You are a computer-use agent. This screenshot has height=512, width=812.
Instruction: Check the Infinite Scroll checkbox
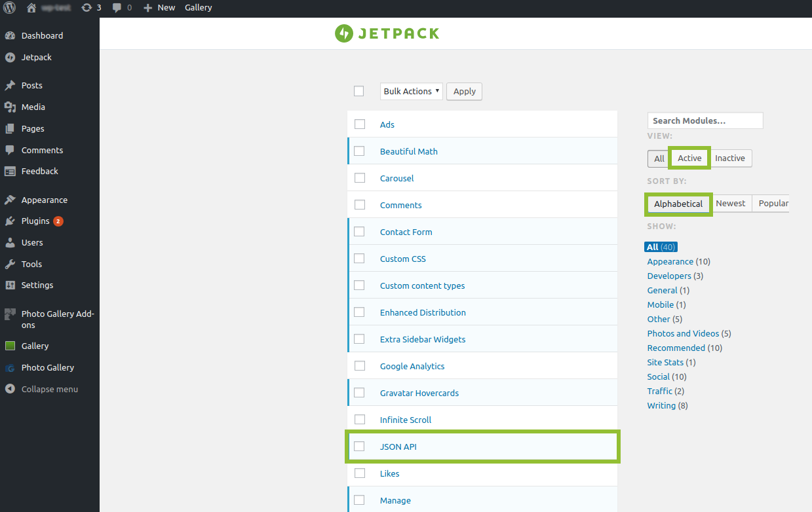(359, 419)
